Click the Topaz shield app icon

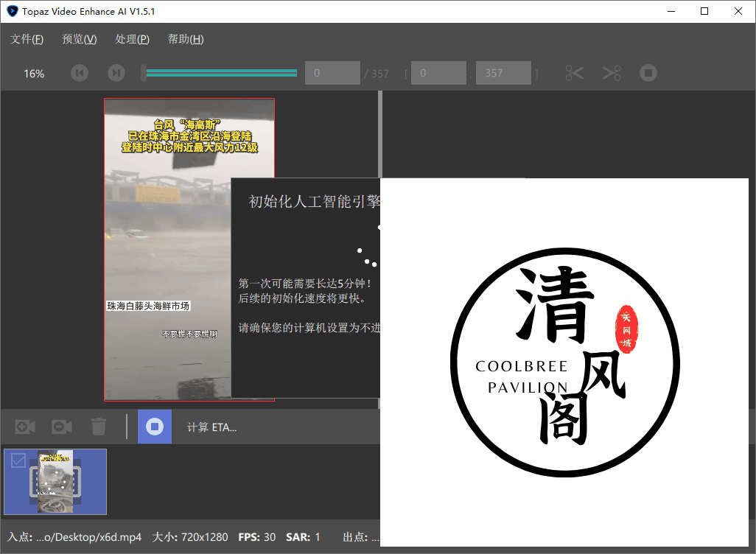click(x=12, y=11)
